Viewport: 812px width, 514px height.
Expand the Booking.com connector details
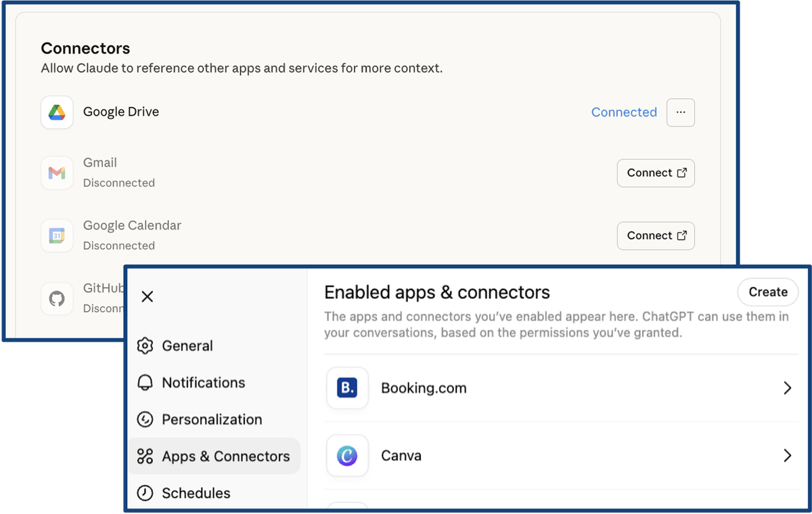click(x=787, y=388)
